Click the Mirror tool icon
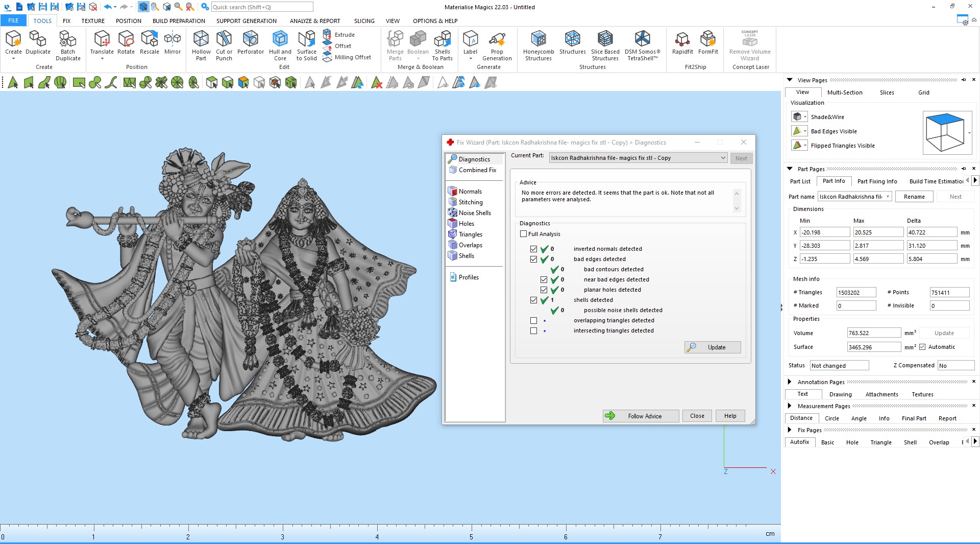The width and height of the screenshot is (980, 544). coord(173,39)
